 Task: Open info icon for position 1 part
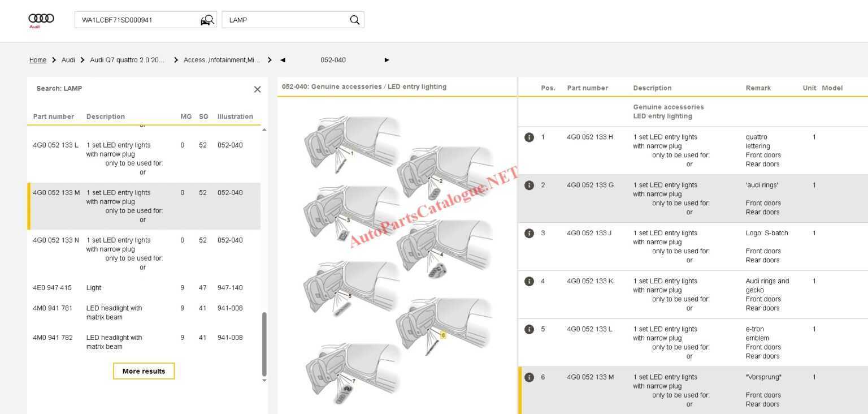[529, 137]
